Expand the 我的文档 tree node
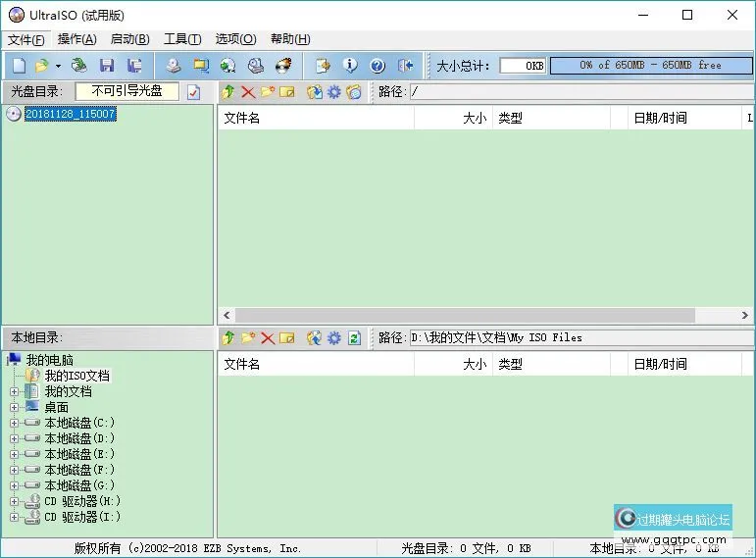Viewport: 756px width, 558px height. [x=14, y=391]
